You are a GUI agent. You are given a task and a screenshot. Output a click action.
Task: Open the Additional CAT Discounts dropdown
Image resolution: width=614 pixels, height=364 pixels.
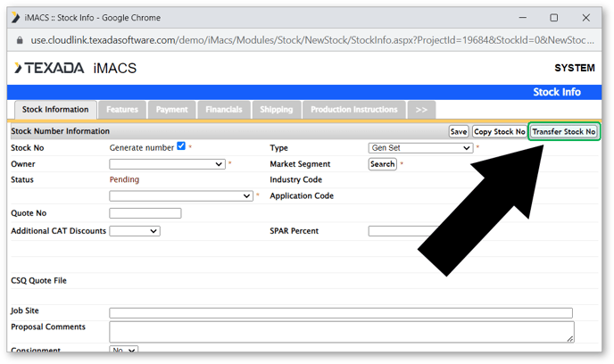click(x=134, y=231)
